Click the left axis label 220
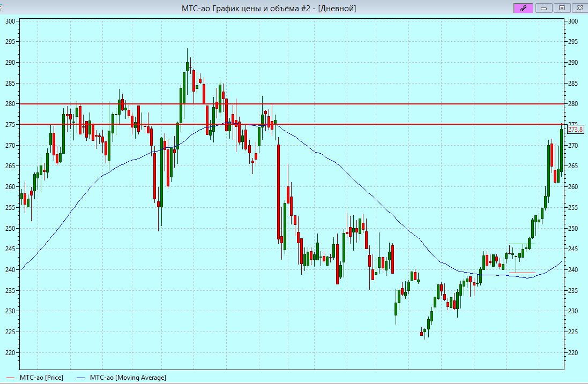 [10, 352]
